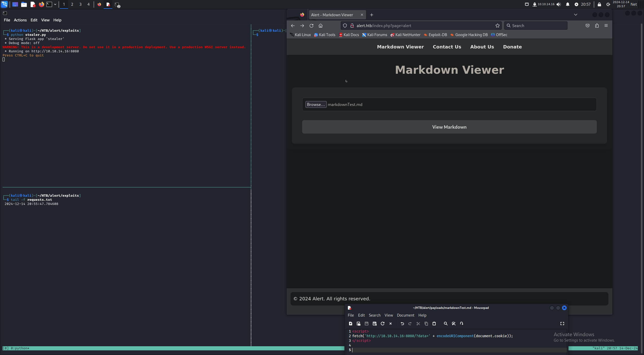Viewport: 644px width, 355px height.
Task: Click the Save icon in Mousepad toolbar
Action: 367,324
